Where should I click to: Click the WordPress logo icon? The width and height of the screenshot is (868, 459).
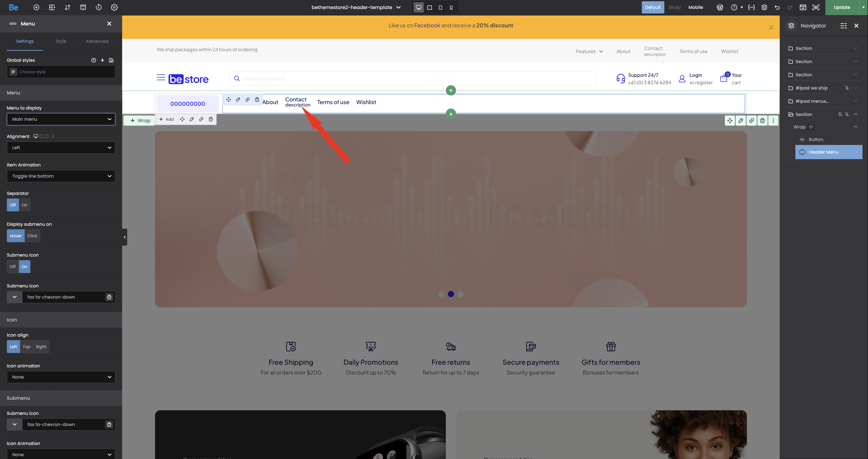[720, 7]
